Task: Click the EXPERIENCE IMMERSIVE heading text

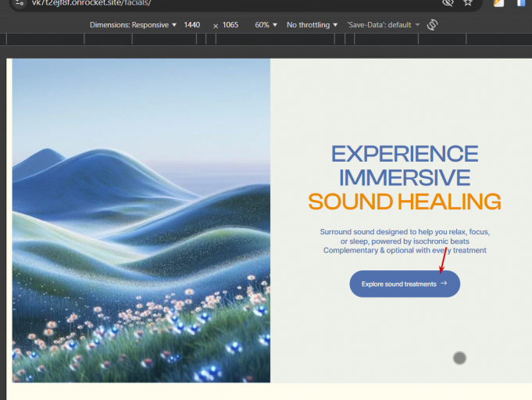Action: [x=405, y=166]
